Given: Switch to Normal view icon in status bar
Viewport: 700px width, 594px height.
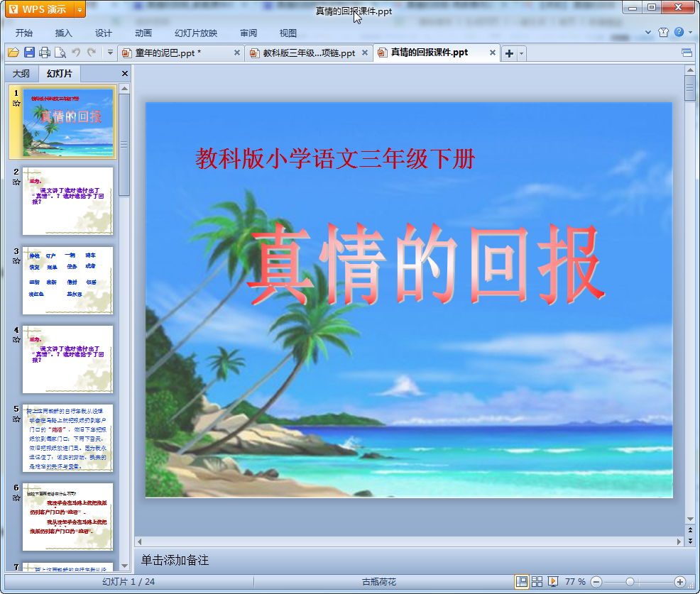Looking at the screenshot, I should coord(521,581).
